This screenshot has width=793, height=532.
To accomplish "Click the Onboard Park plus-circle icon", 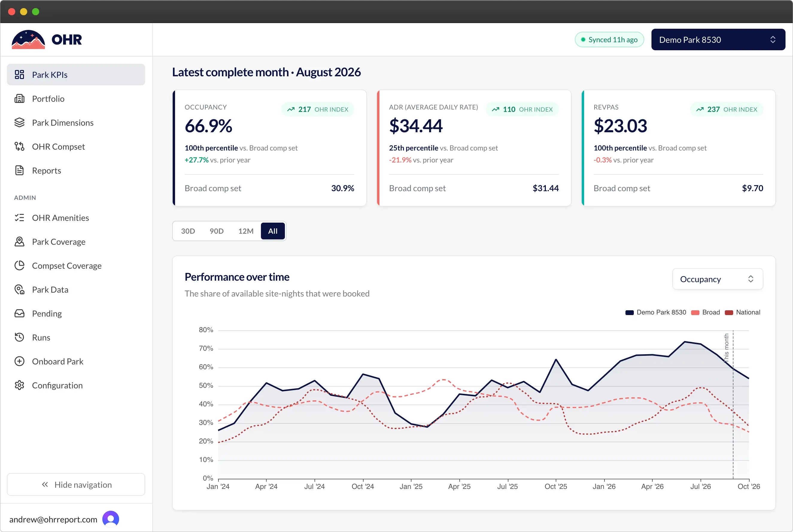I will pyautogui.click(x=19, y=361).
